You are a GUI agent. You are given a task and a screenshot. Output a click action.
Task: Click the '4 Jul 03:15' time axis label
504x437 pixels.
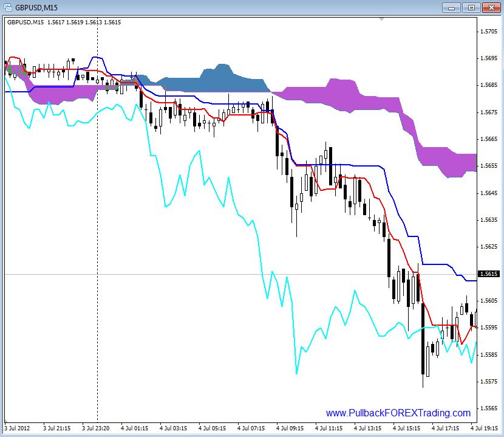[x=174, y=428]
